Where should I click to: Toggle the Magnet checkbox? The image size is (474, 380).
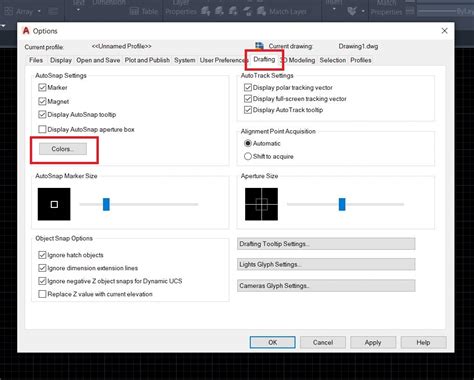tap(42, 101)
